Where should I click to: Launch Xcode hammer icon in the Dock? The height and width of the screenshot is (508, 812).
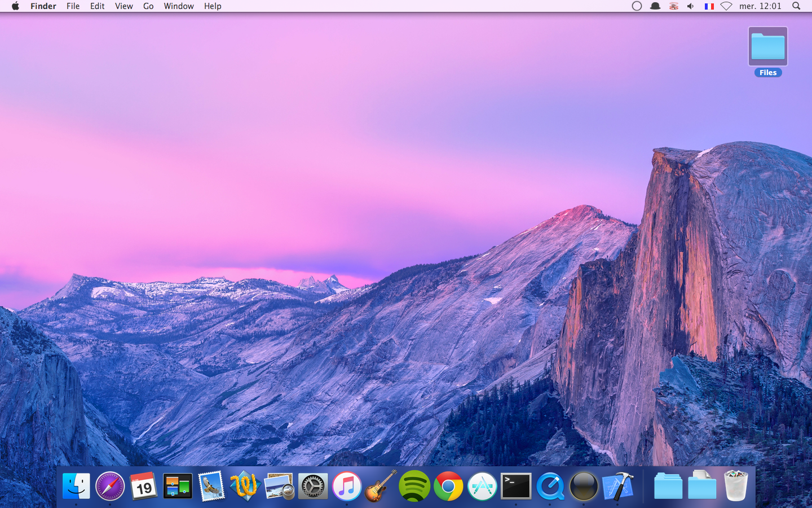coord(617,486)
